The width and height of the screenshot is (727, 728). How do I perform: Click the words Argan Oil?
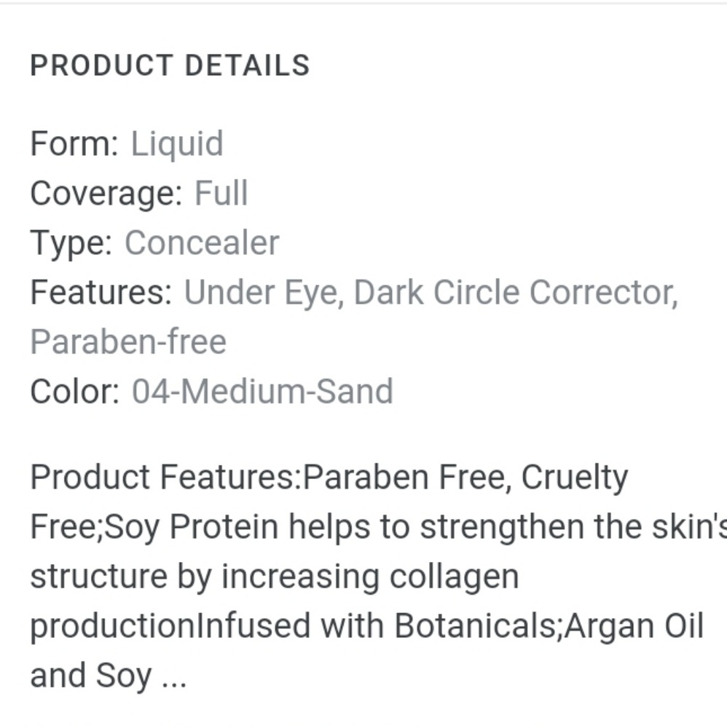(634, 626)
